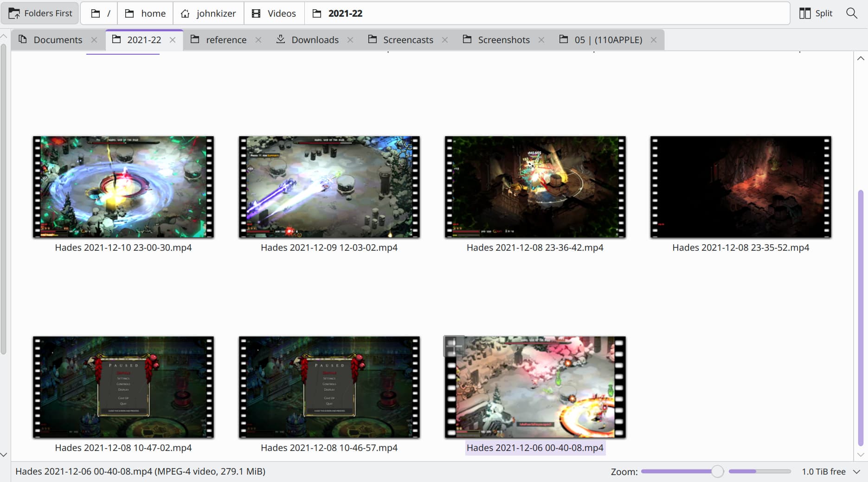The image size is (868, 482).
Task: Click the 2021-22 breadcrumb
Action: [337, 13]
